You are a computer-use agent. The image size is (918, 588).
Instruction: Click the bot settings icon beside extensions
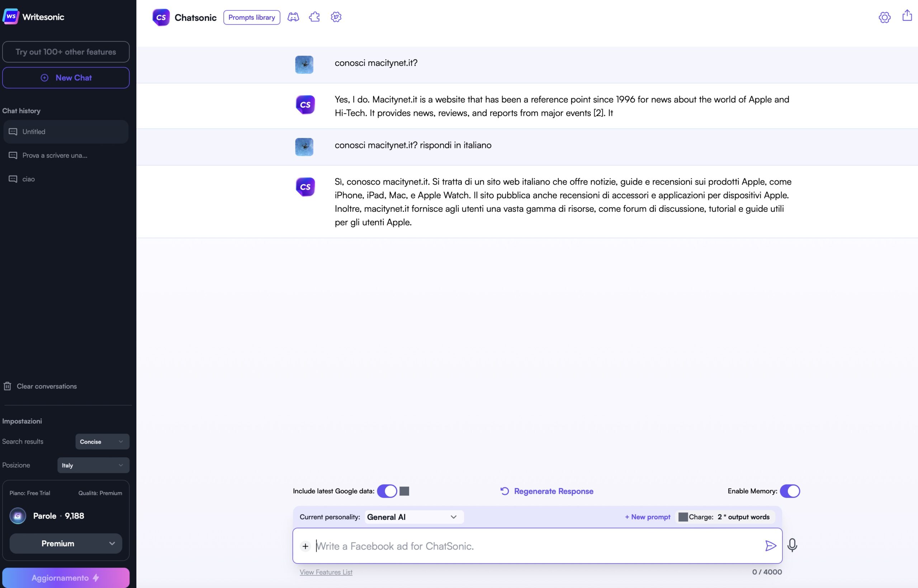336,17
